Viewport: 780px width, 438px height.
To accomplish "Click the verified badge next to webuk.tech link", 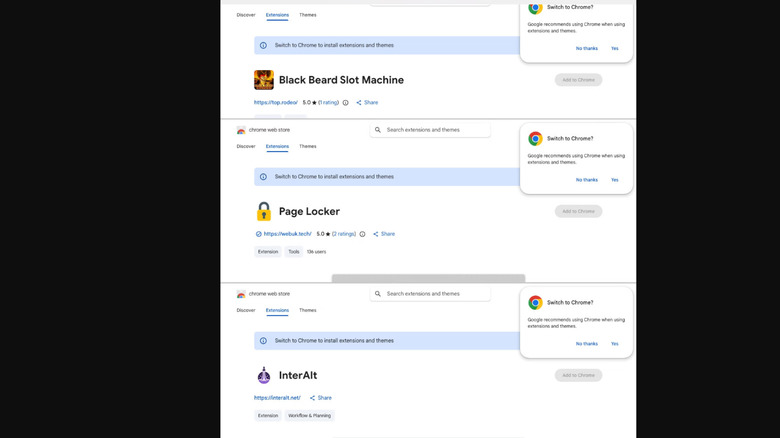I will [x=258, y=234].
